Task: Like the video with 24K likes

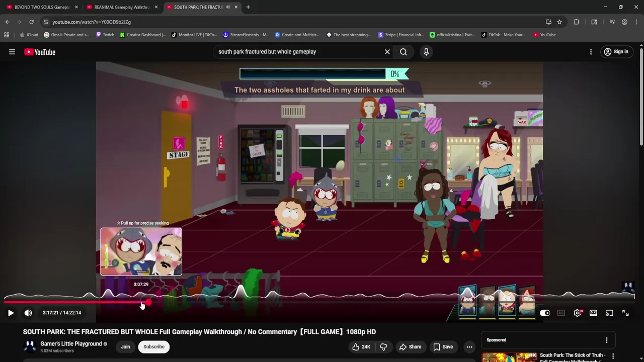Action: (x=361, y=347)
